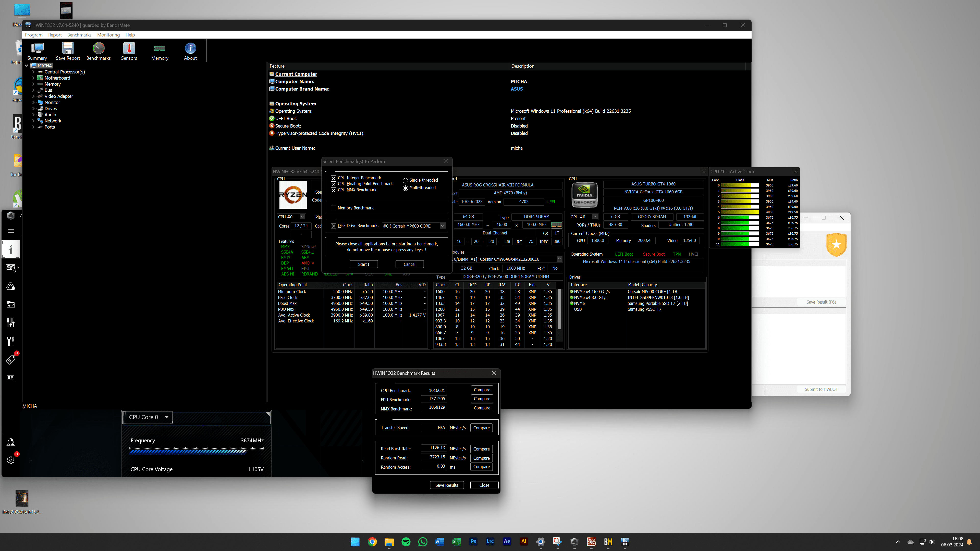Click the memory module icon in summary panel
Viewport: 980px width, 551px height.
tap(557, 225)
